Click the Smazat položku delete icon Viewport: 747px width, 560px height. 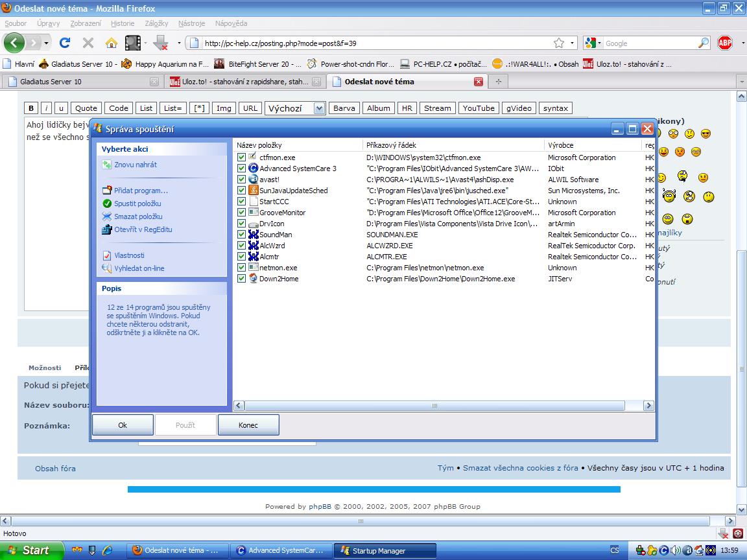pos(107,216)
